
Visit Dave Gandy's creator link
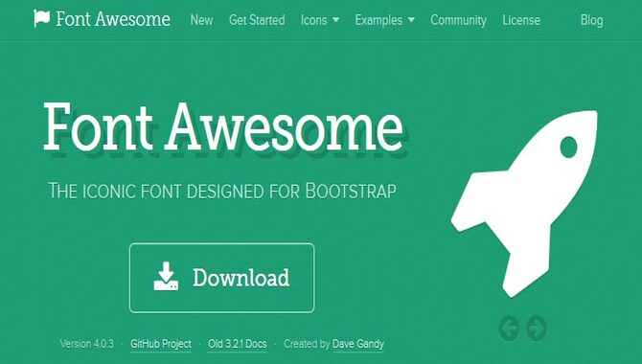coord(358,344)
